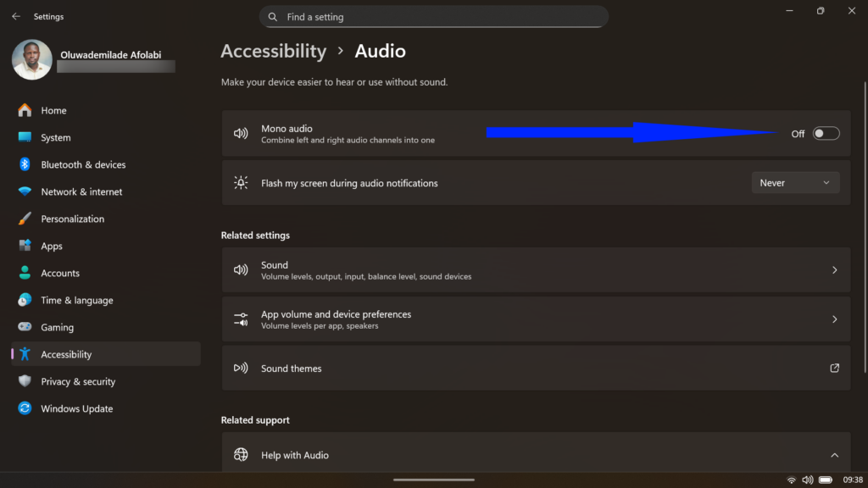Click the account profile thumbnail for Oluwademilade Afolabi

pos(31,60)
